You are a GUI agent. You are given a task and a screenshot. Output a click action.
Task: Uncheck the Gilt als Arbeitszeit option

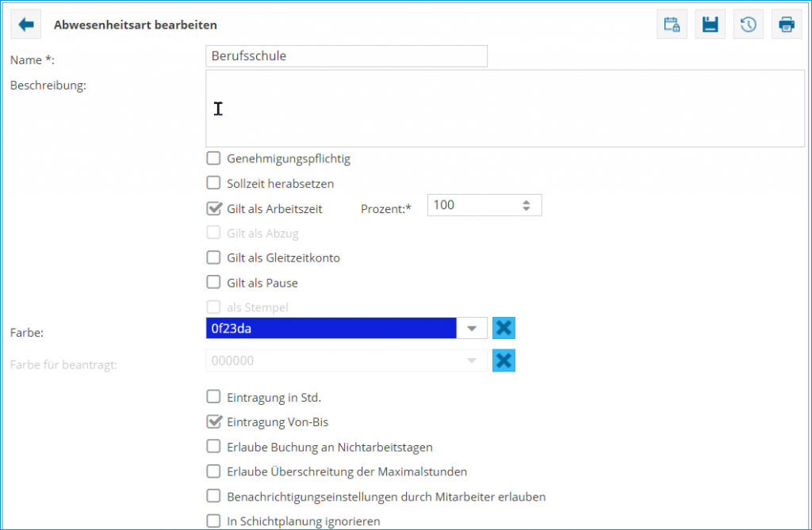(213, 208)
